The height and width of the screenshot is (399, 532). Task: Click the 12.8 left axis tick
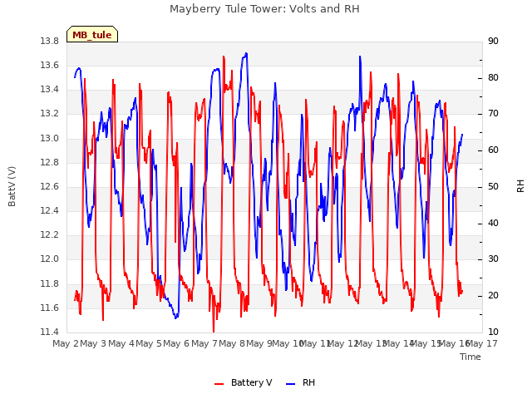click(x=49, y=163)
